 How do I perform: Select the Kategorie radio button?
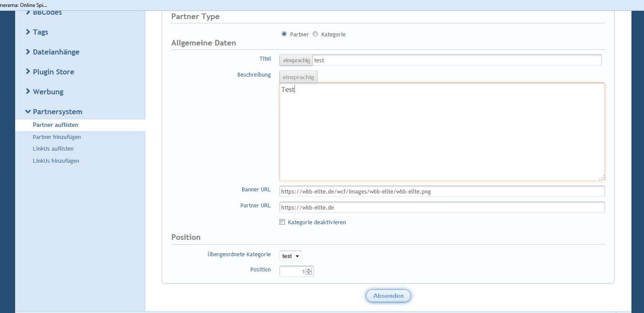(x=315, y=34)
